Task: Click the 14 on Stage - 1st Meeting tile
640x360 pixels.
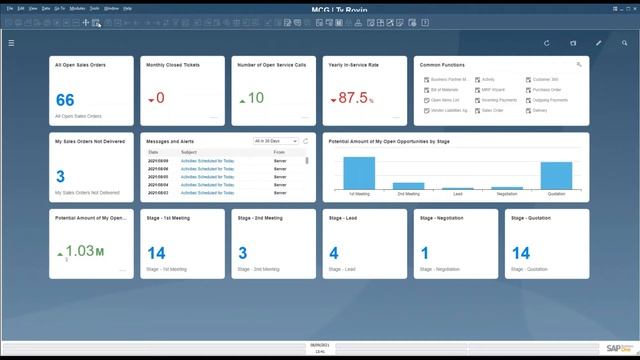Action: pos(156,253)
